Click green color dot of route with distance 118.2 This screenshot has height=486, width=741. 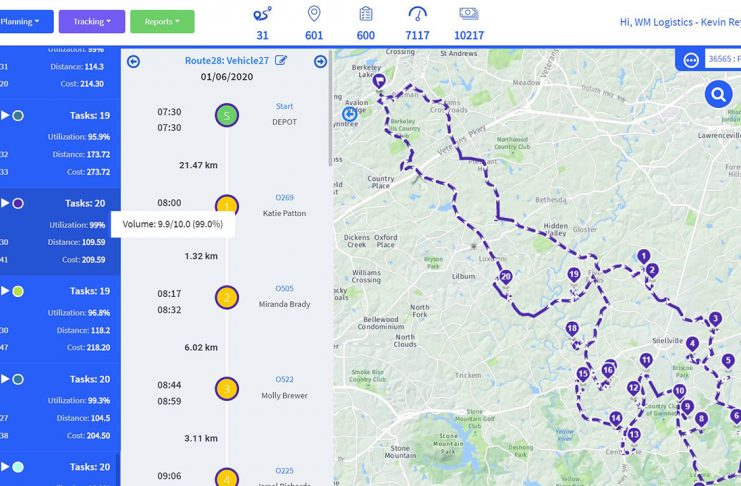[x=18, y=291]
